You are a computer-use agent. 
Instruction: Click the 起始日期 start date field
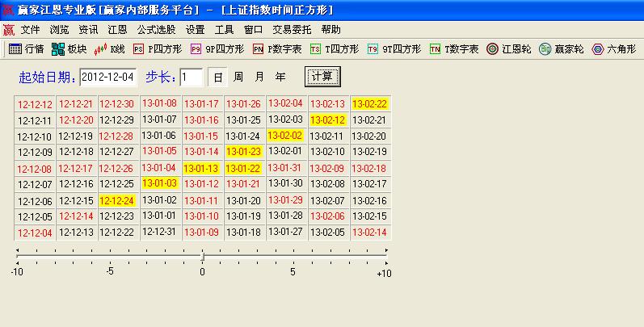pyautogui.click(x=108, y=78)
